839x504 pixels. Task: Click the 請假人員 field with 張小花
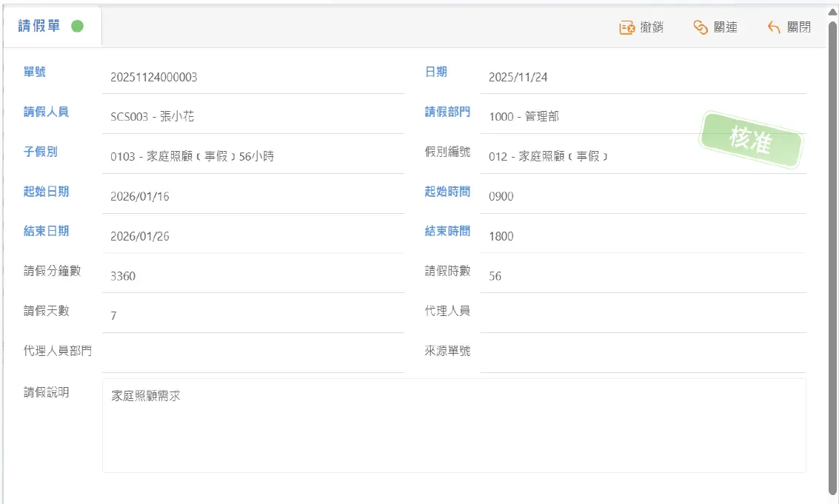pos(252,117)
